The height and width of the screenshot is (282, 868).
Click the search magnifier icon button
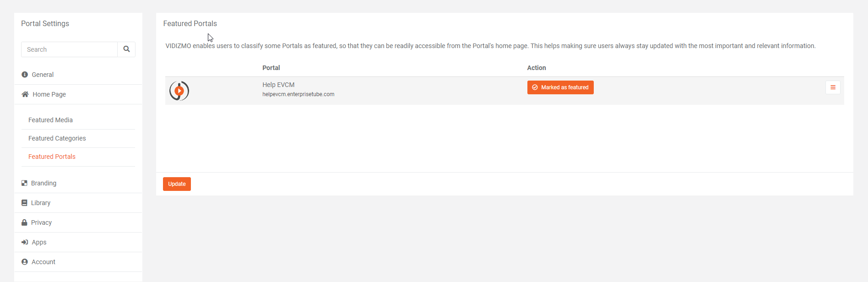[126, 49]
